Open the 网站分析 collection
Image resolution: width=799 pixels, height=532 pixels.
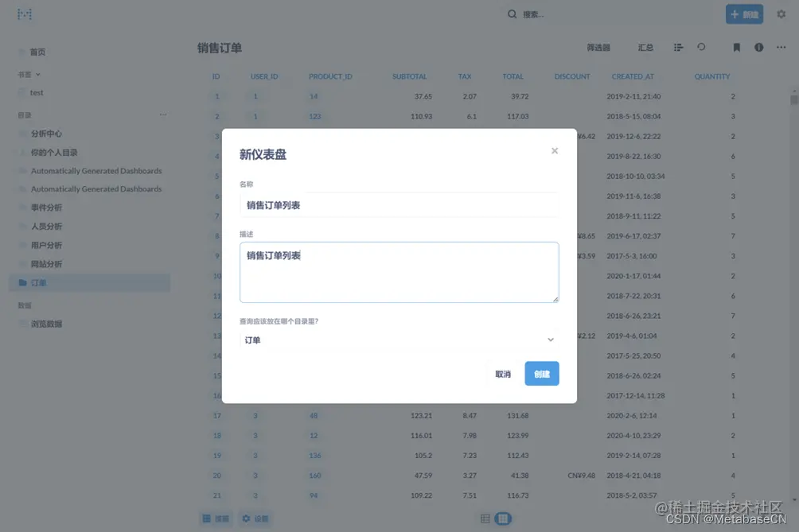point(46,264)
